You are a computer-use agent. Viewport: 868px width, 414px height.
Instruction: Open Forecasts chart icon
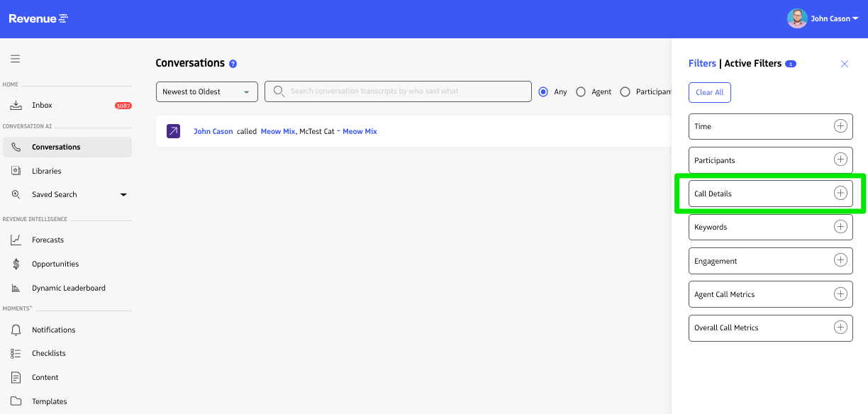click(16, 240)
